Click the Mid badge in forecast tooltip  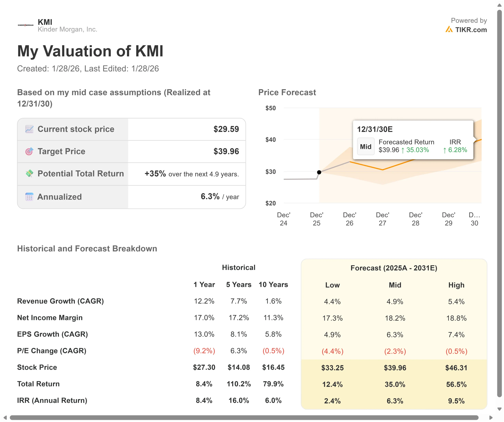pyautogui.click(x=366, y=147)
